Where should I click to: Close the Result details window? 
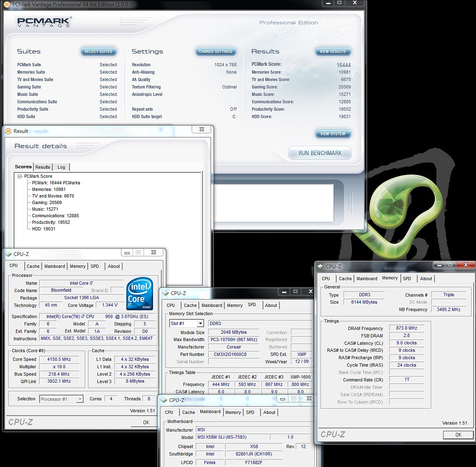click(x=202, y=129)
